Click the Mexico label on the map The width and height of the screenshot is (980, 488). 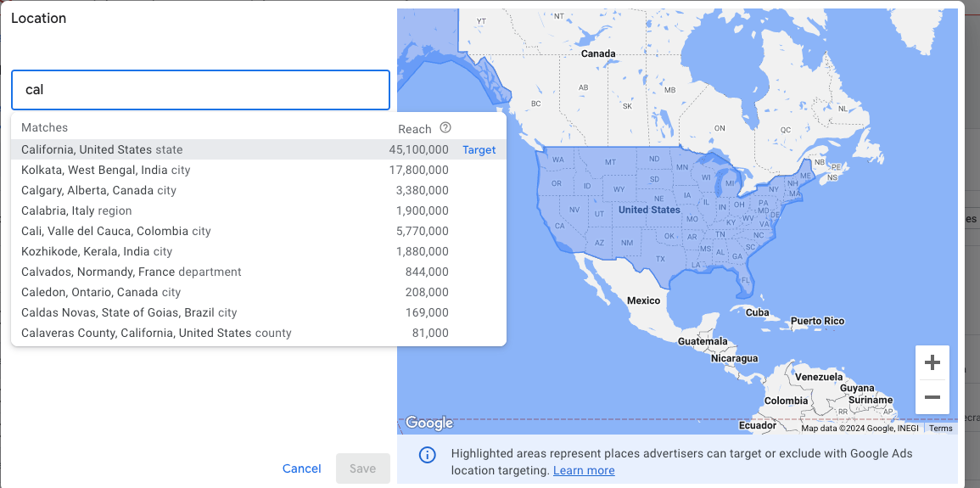[x=644, y=300]
